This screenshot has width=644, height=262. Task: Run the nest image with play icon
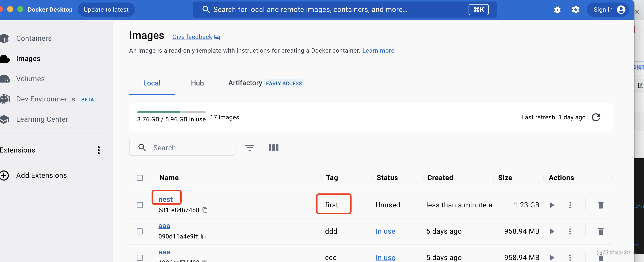pos(552,205)
